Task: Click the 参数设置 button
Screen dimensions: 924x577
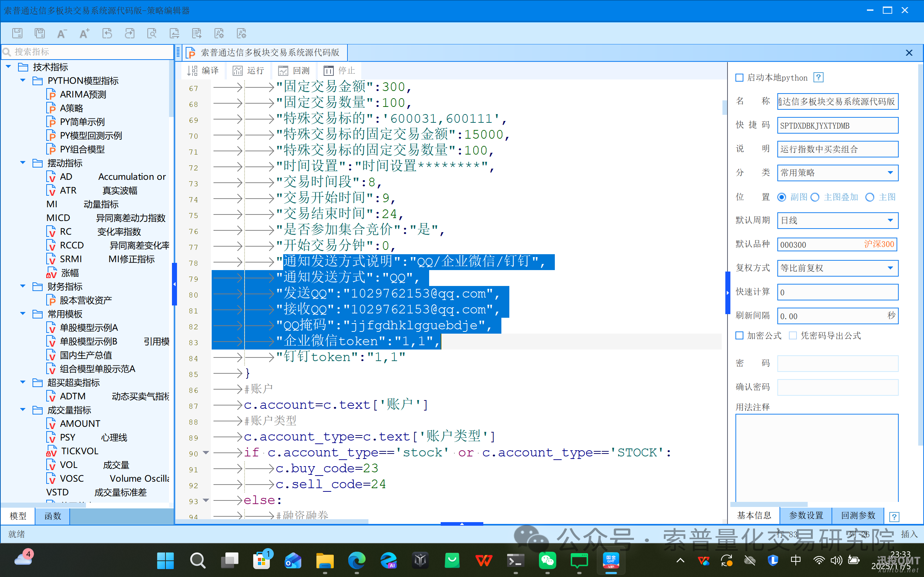Action: point(805,516)
